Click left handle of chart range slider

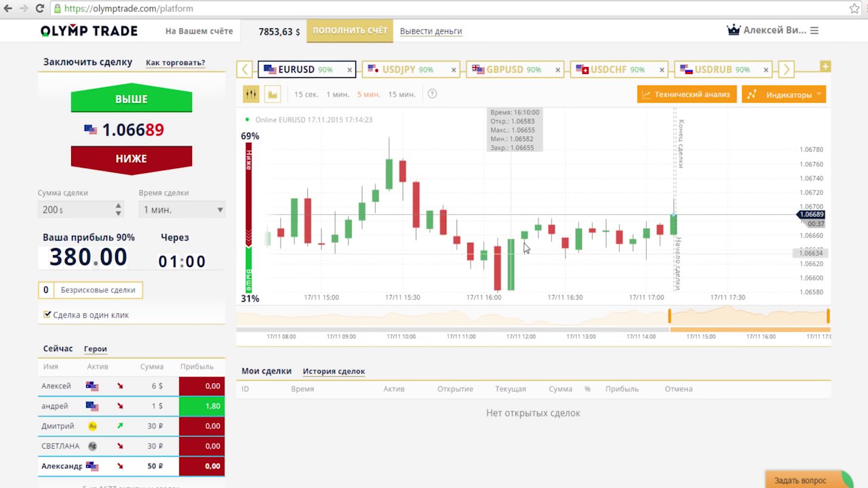[669, 316]
